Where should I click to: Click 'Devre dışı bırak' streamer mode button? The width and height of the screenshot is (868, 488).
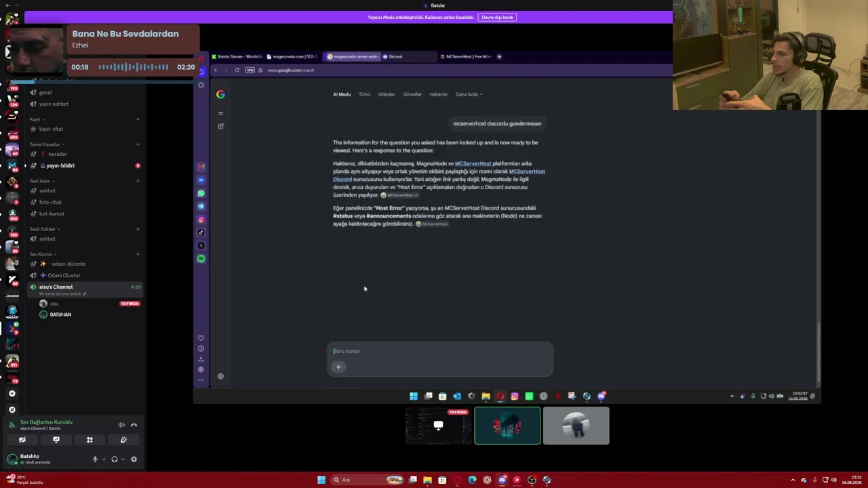tap(497, 17)
